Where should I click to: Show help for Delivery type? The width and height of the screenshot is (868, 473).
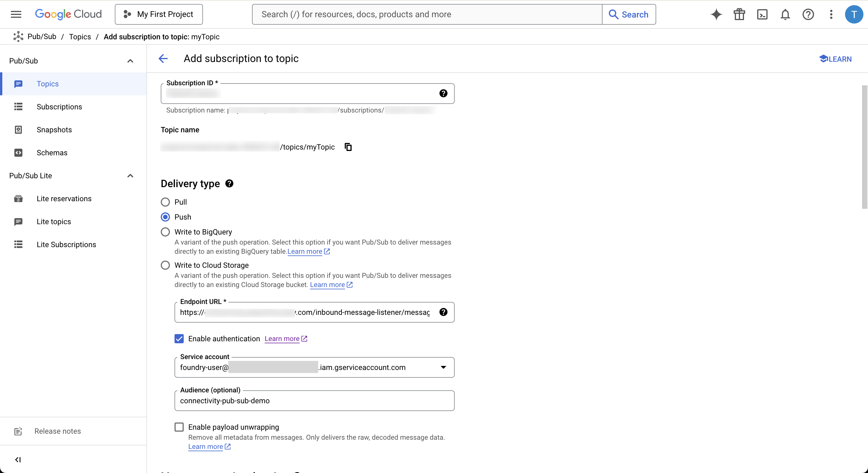(229, 184)
